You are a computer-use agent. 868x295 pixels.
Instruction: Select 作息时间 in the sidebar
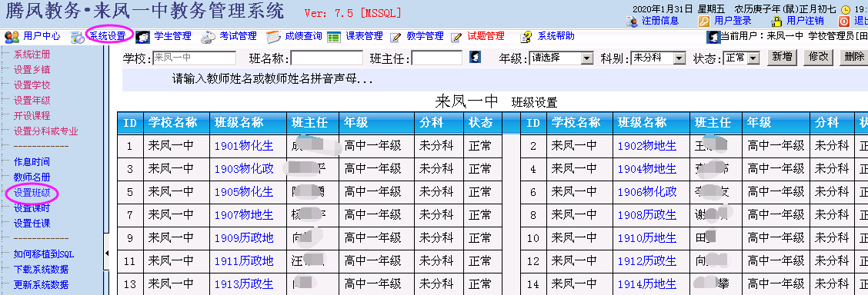pyautogui.click(x=32, y=162)
